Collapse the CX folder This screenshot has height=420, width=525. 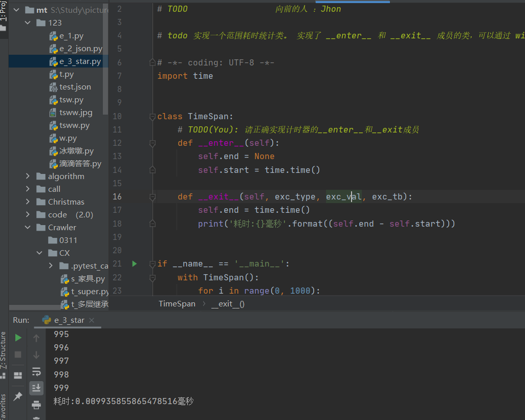click(39, 253)
